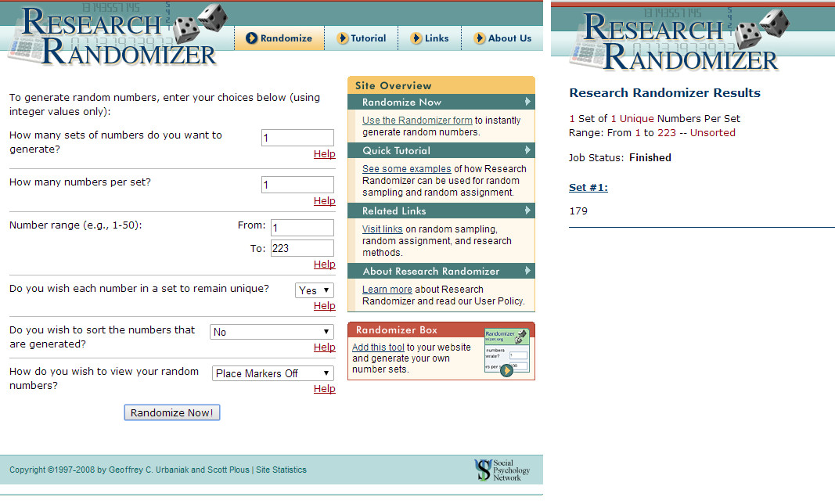The image size is (835, 504).
Task: Expand Related Links section arrow
Action: 527,211
